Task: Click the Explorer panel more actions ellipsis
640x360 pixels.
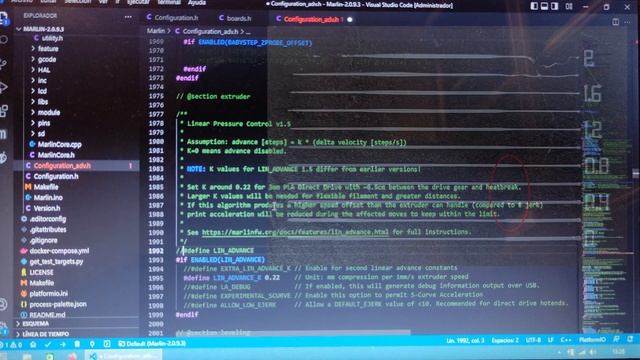Action: (x=128, y=17)
